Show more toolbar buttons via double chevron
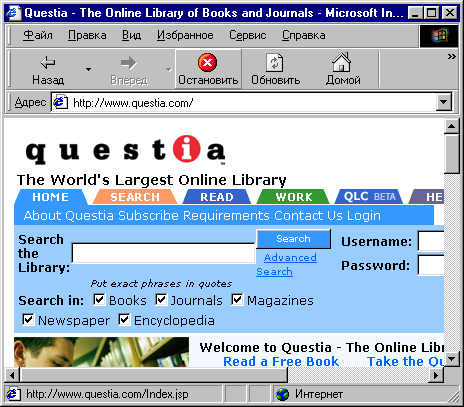Viewport: 464px width, 407px height. pyautogui.click(x=451, y=56)
